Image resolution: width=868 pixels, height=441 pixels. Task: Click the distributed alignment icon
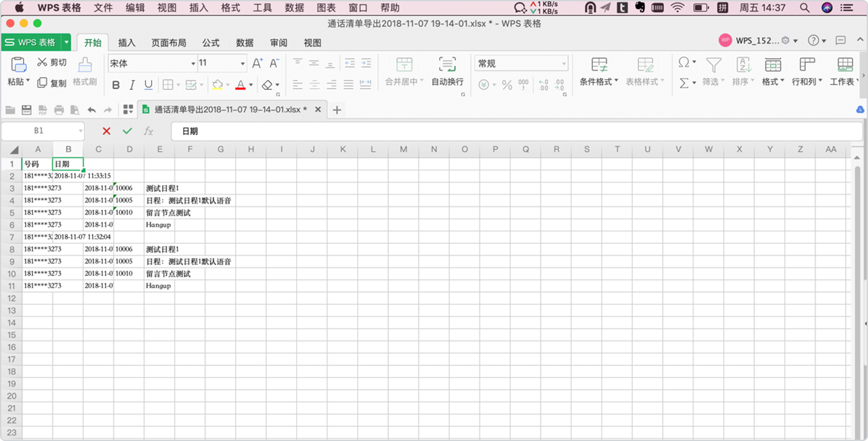(366, 84)
